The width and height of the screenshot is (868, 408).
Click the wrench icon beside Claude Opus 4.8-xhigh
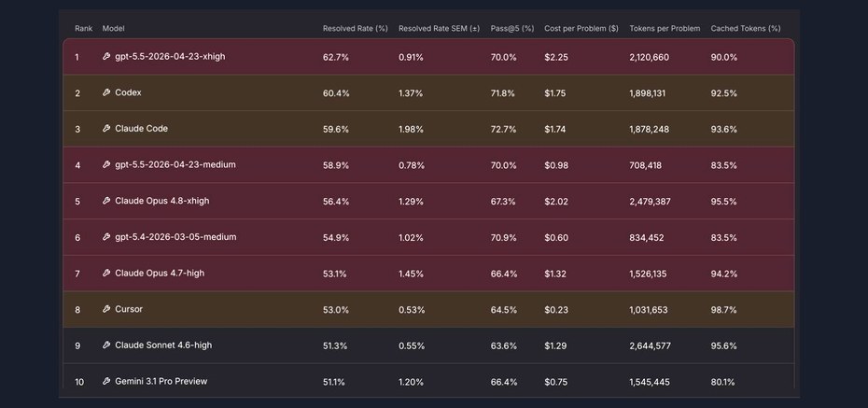point(106,201)
